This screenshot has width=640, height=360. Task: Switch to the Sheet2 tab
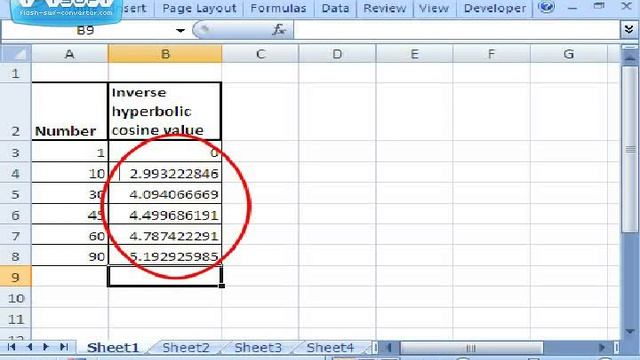tap(186, 347)
